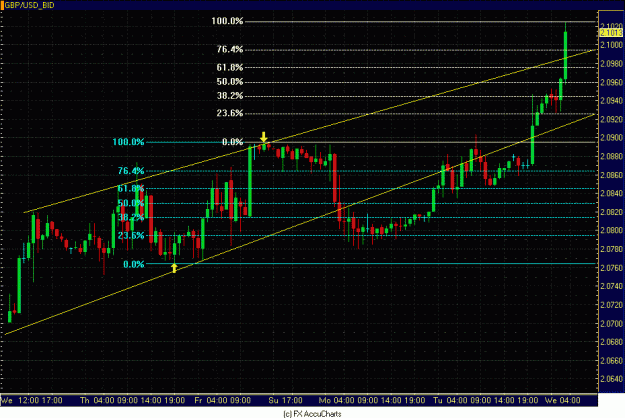
Task: Click the Fr day label on time axis
Action: [199, 400]
